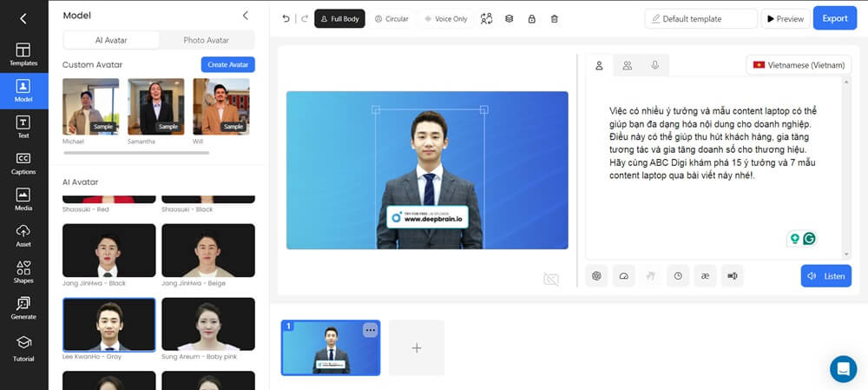Viewport: 868px width, 390px height.
Task: Collapse the Model panel with chevron
Action: pyautogui.click(x=246, y=16)
